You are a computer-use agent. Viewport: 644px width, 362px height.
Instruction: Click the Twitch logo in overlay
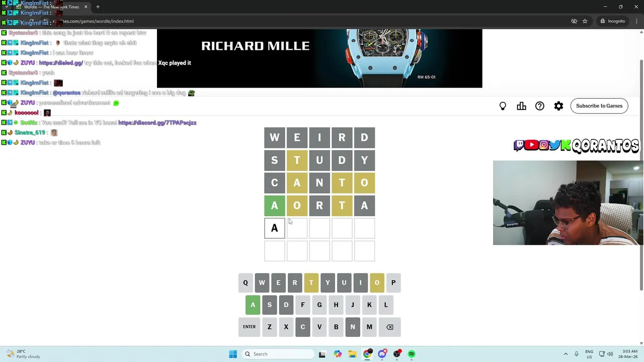519,145
